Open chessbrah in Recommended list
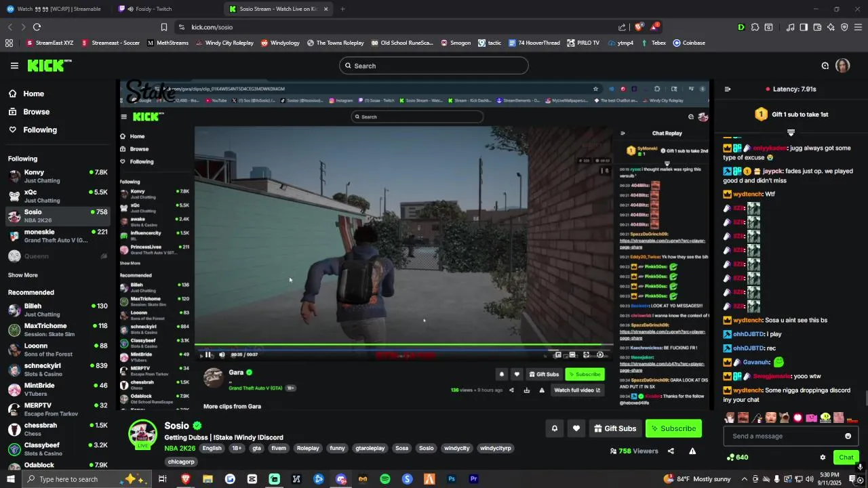 (58, 429)
